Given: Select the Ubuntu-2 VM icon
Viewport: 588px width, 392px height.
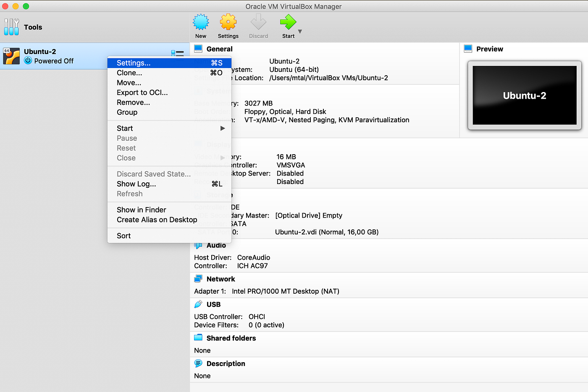Looking at the screenshot, I should click(x=11, y=56).
